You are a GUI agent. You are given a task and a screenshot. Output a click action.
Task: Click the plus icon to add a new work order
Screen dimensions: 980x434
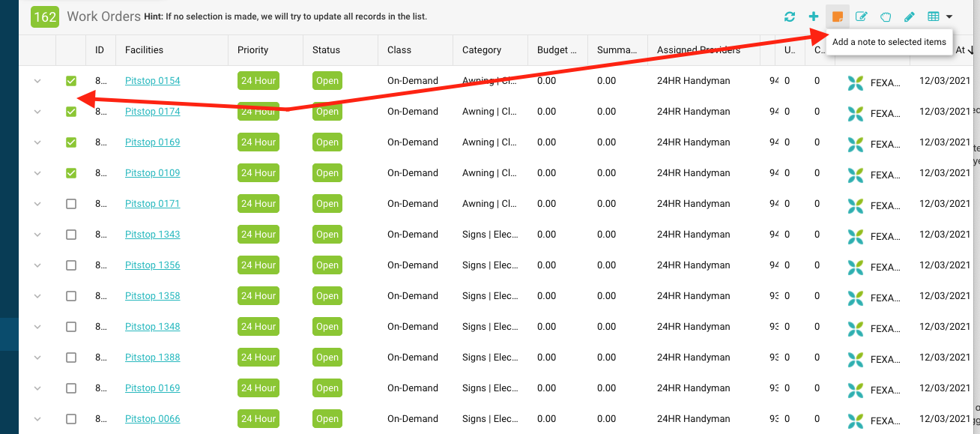[813, 16]
